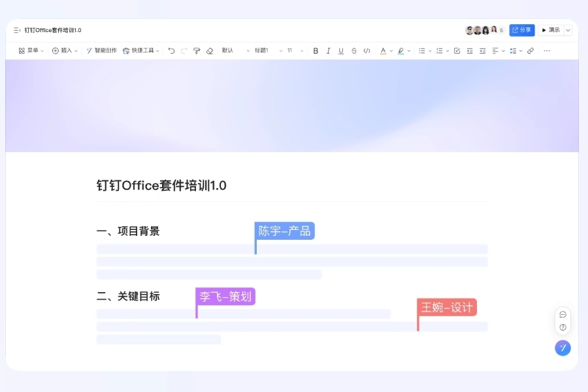Image resolution: width=588 pixels, height=392 pixels.
Task: Click the 分享 share button
Action: point(521,30)
